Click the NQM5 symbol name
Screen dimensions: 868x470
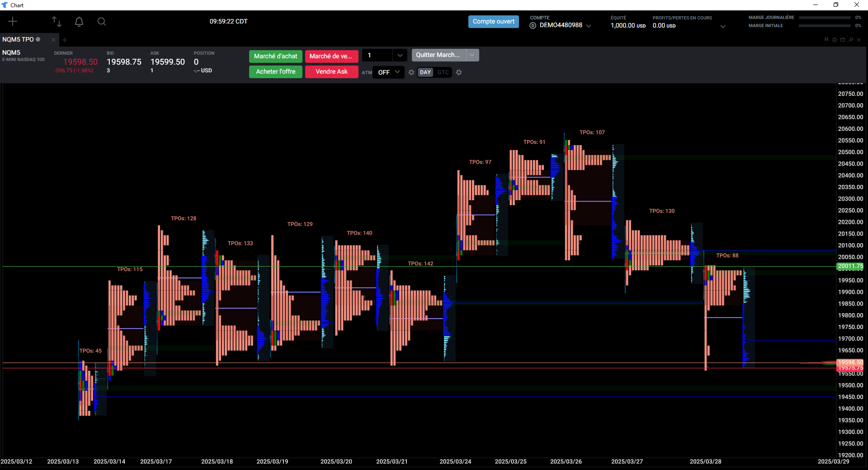coord(11,53)
